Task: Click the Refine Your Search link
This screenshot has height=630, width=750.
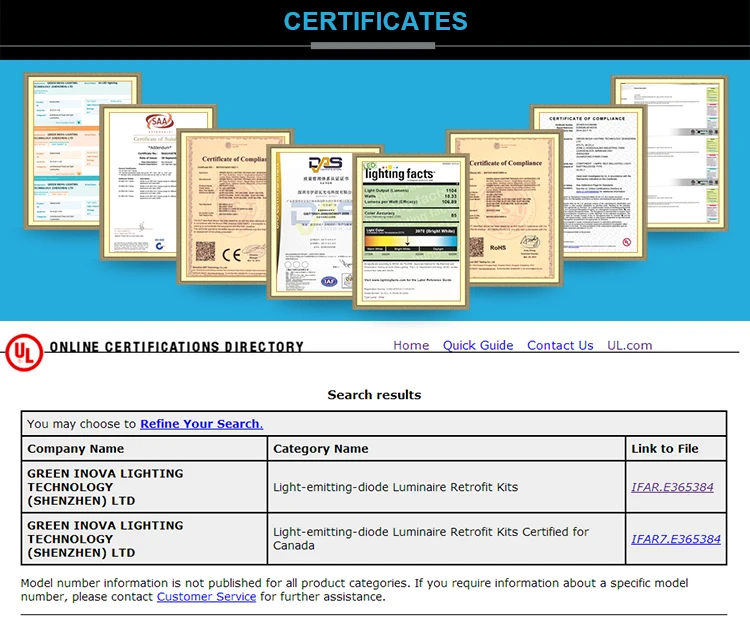Action: click(x=201, y=424)
